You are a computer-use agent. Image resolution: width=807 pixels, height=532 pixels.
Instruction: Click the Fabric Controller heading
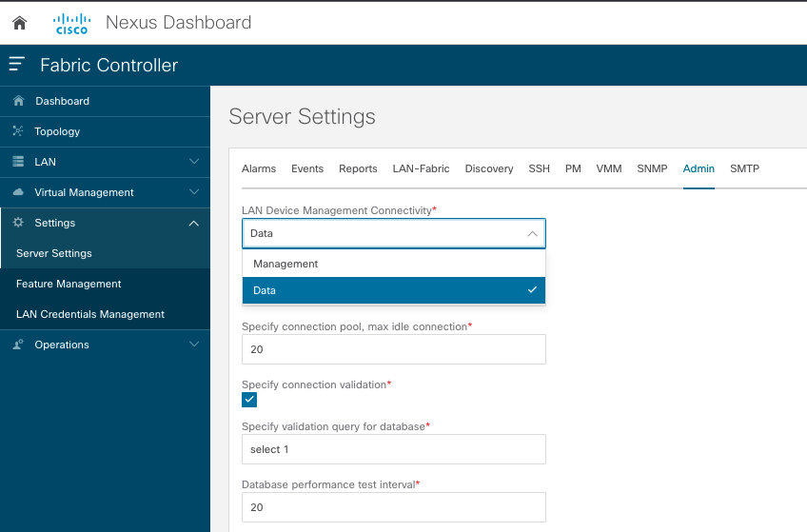point(109,66)
